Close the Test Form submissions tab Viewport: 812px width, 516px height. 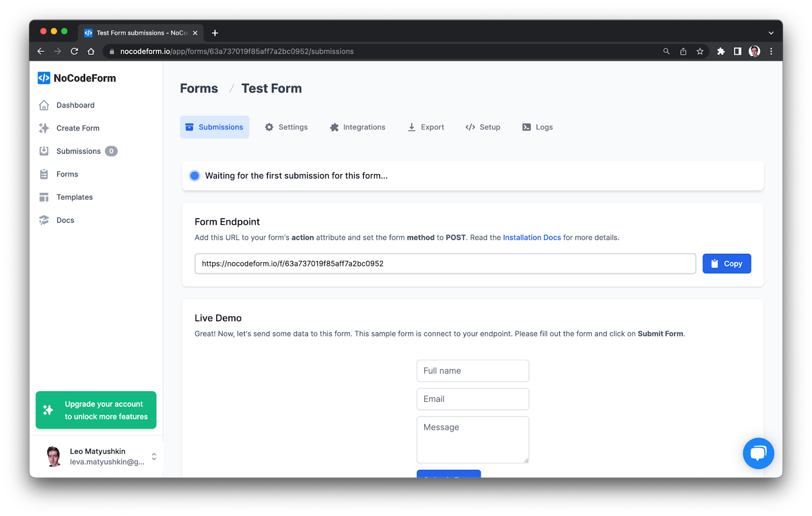point(195,33)
